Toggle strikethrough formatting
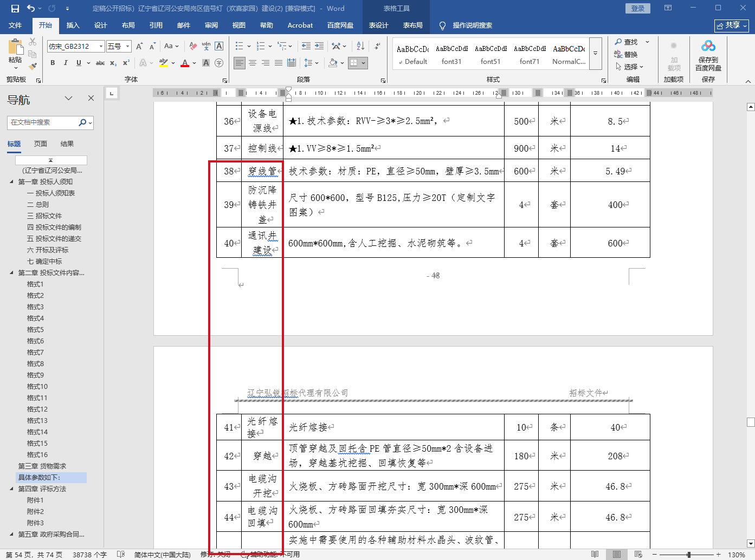Screen dimensions: 755x560 (x=100, y=63)
